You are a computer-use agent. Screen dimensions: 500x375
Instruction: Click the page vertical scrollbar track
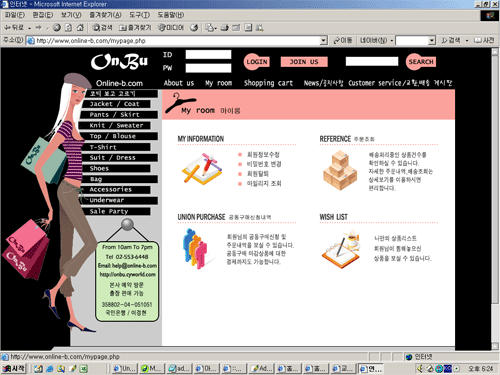495,200
